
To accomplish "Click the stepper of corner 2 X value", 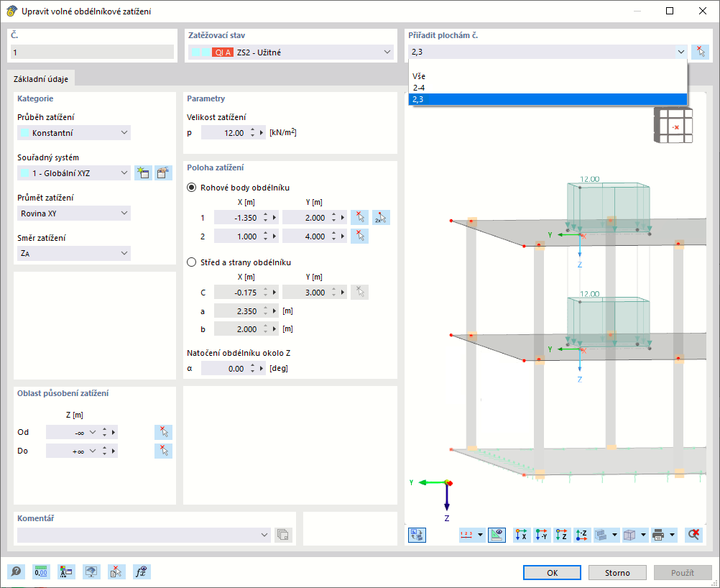I will pos(265,236).
